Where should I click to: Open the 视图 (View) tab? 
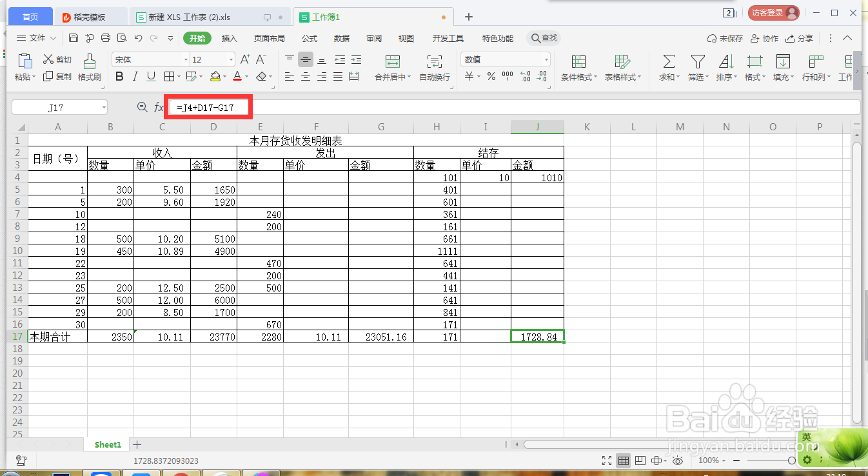(x=406, y=38)
